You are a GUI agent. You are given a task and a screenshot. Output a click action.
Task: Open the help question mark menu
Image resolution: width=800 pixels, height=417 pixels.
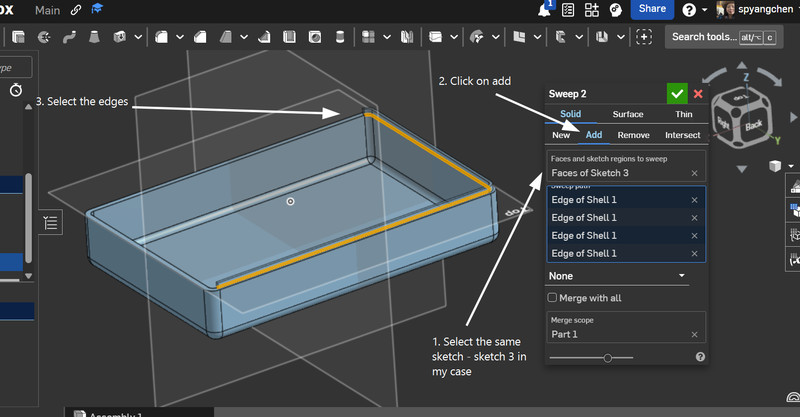(689, 10)
